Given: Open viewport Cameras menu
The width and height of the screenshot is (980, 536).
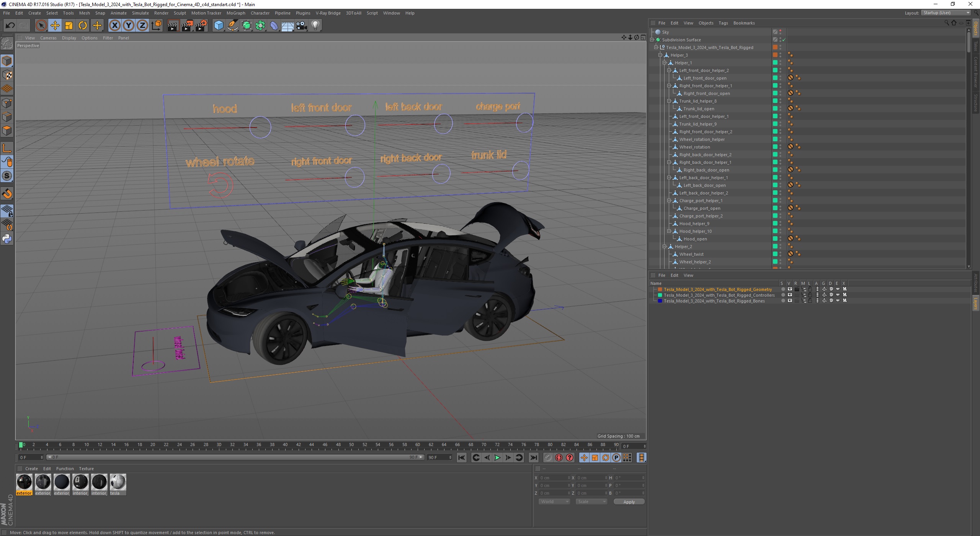Looking at the screenshot, I should [48, 38].
